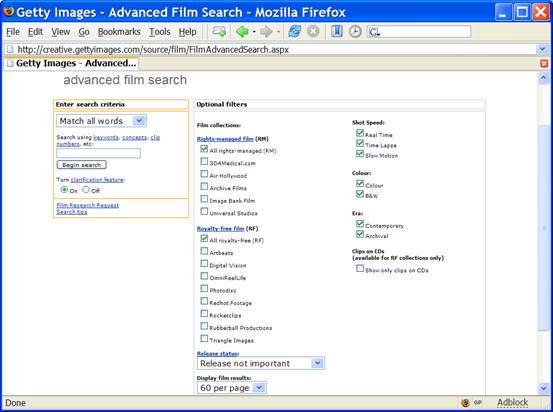
Task: Check the Digital Vision checkbox
Action: [204, 264]
